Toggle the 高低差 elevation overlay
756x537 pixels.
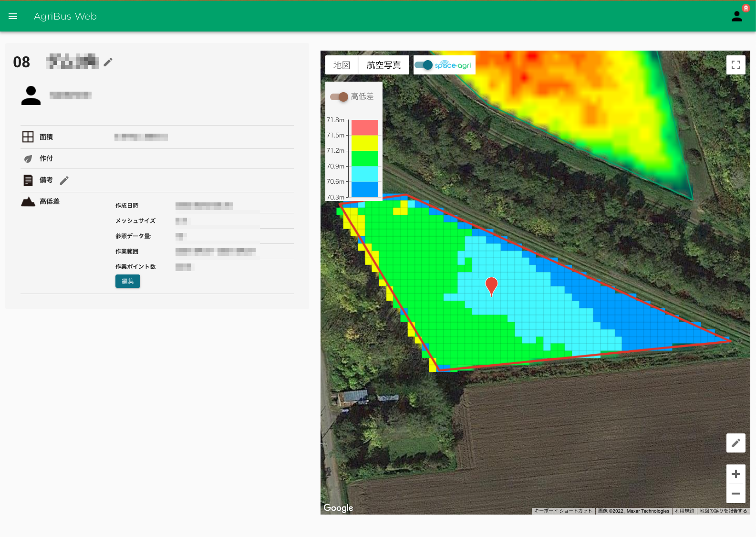pyautogui.click(x=339, y=96)
